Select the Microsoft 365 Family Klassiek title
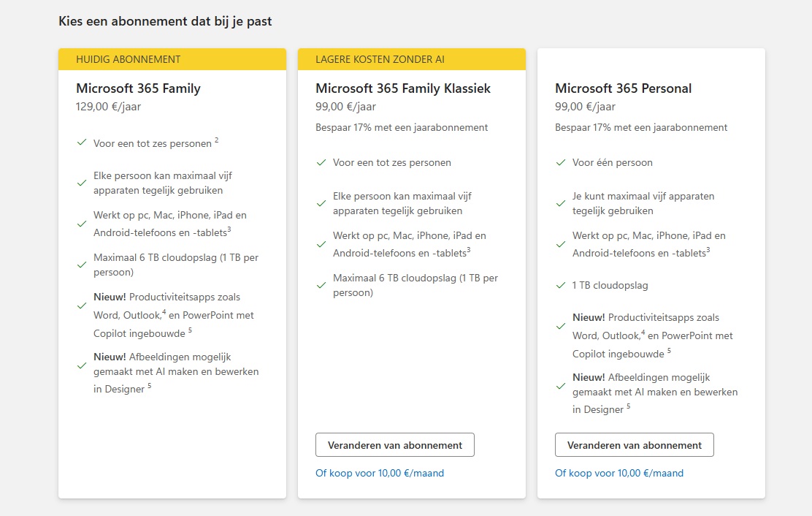 (403, 88)
